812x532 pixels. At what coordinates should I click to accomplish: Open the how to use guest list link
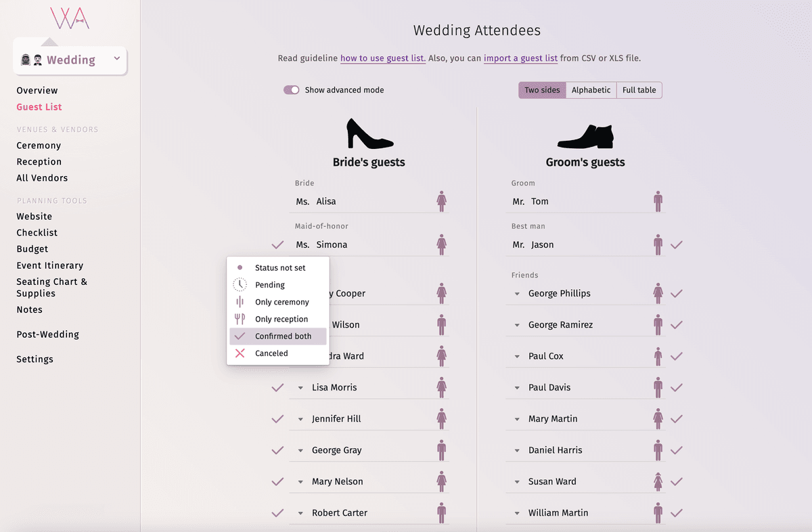pos(382,58)
